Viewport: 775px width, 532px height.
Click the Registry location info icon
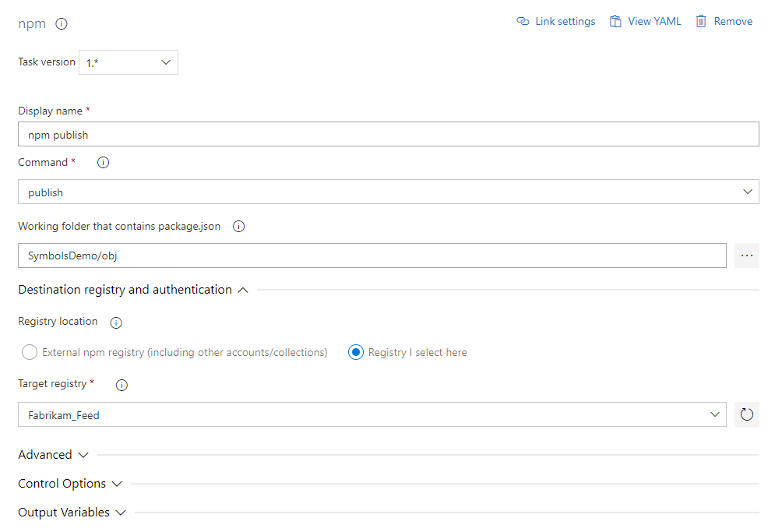(x=115, y=322)
